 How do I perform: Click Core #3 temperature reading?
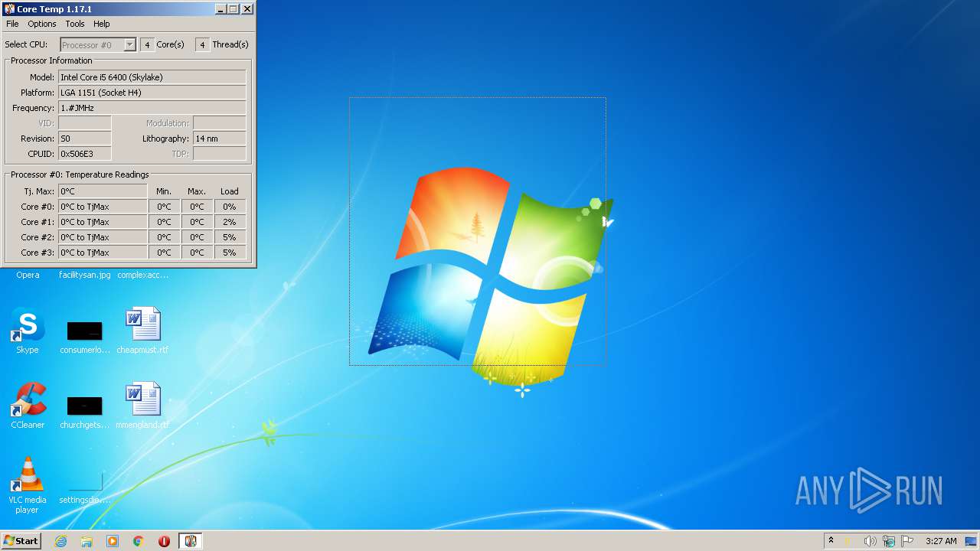coord(103,253)
